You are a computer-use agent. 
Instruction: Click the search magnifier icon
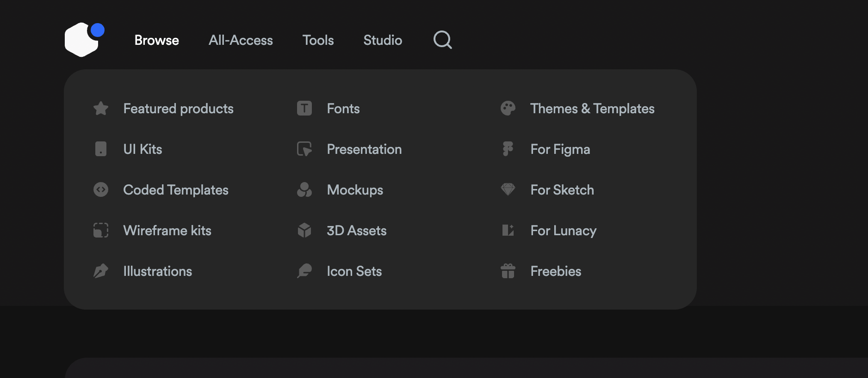click(x=442, y=40)
